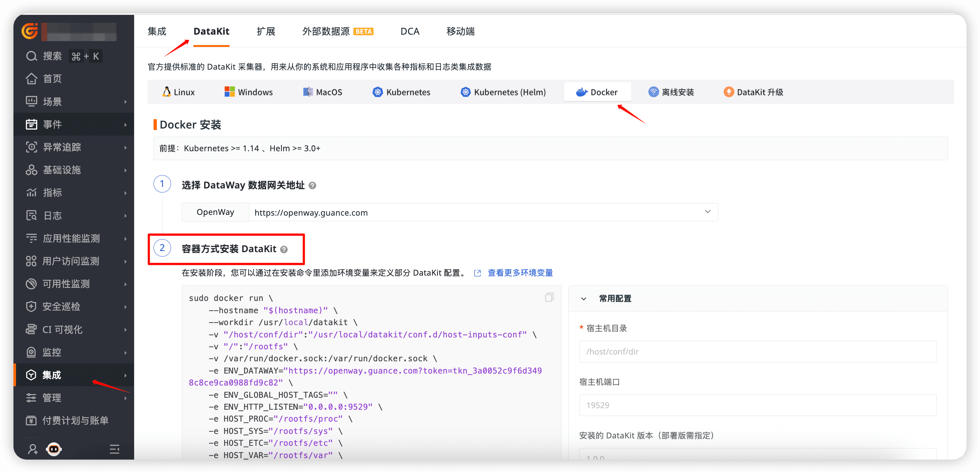The height and width of the screenshot is (473, 980).
Task: Expand the 管理 sidebar submenu
Action: tap(126, 398)
